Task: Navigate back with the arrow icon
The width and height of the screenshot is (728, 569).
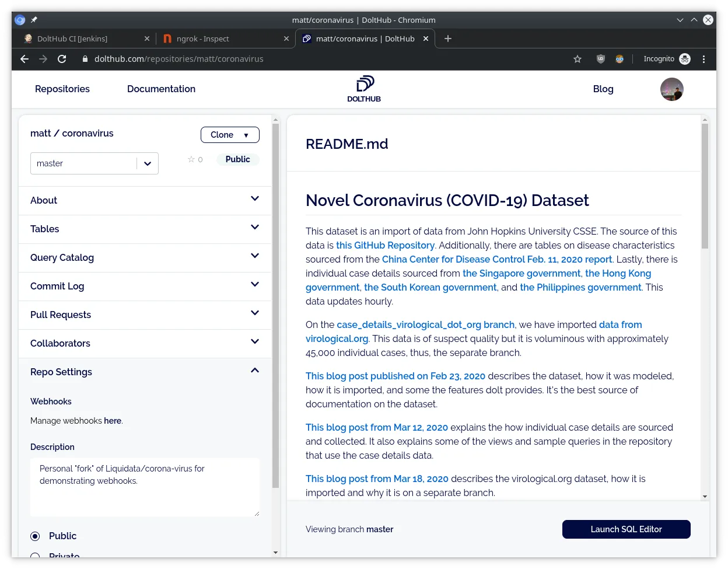Action: 24,59
